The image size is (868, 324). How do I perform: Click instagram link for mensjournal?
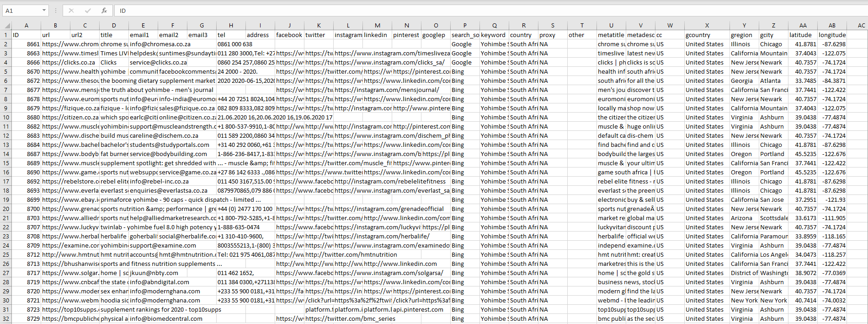click(x=387, y=90)
